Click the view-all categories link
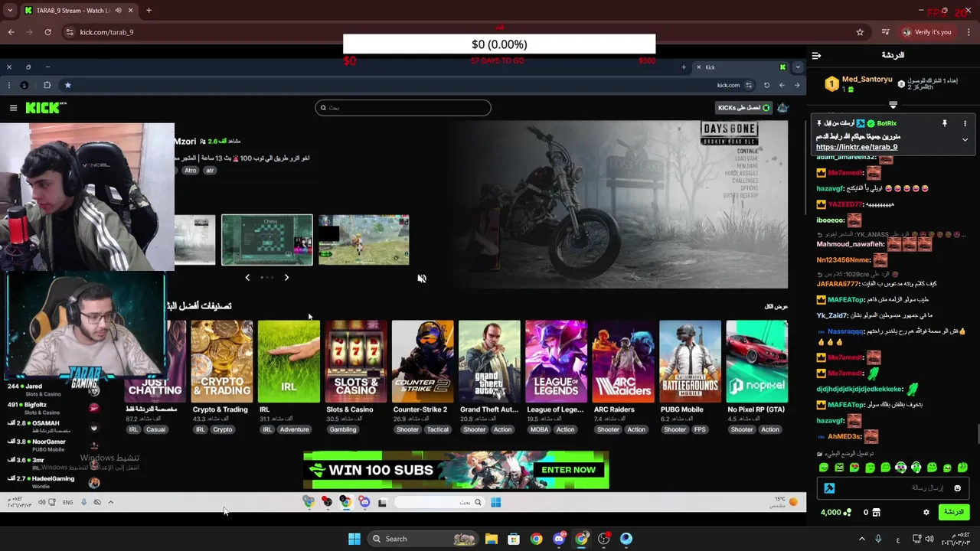 [x=776, y=306]
